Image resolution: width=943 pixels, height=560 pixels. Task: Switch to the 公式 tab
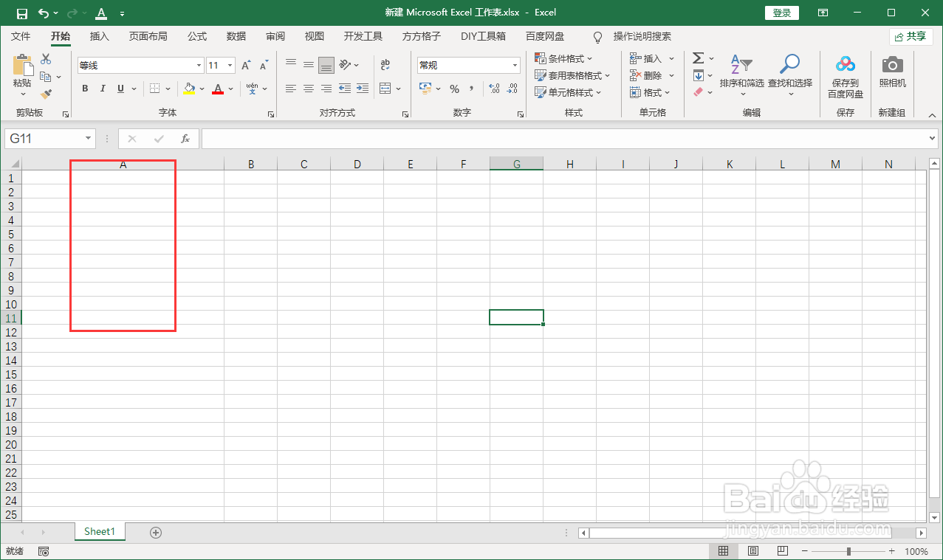(x=197, y=36)
